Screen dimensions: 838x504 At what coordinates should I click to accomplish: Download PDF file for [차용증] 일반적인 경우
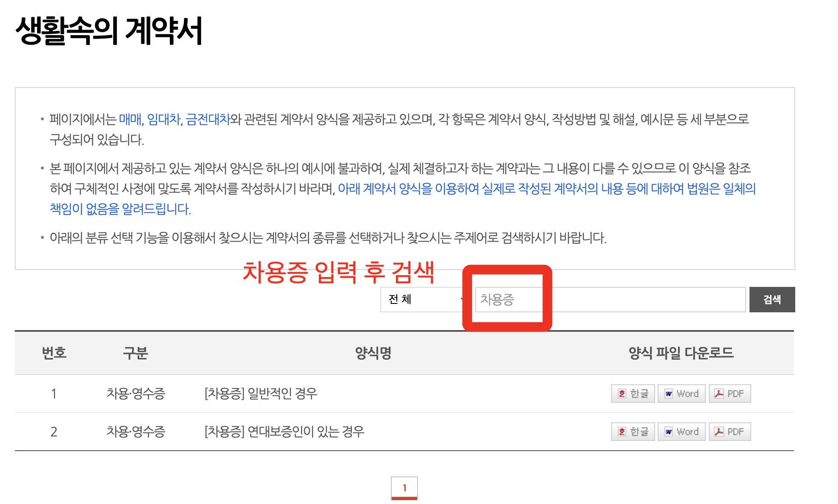click(x=730, y=393)
